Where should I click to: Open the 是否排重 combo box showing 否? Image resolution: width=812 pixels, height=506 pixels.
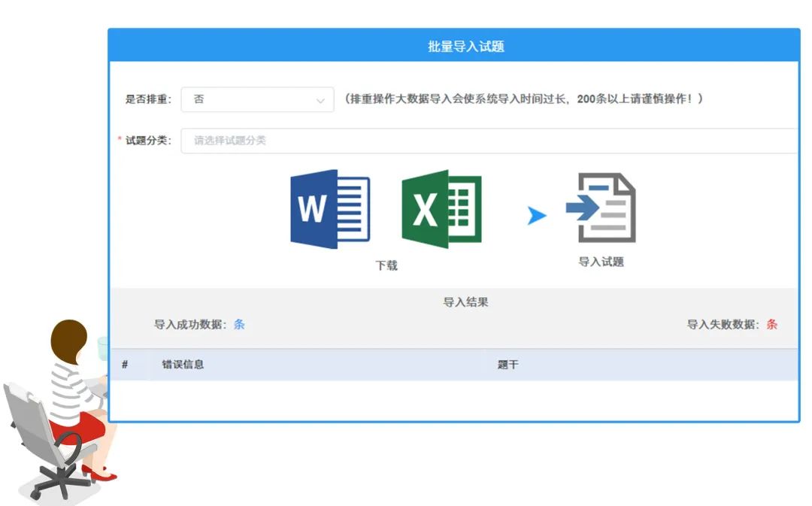[x=257, y=99]
